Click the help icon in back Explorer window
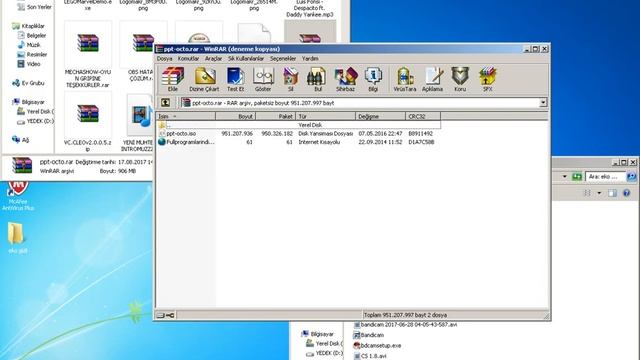640x360 pixels. (x=627, y=193)
